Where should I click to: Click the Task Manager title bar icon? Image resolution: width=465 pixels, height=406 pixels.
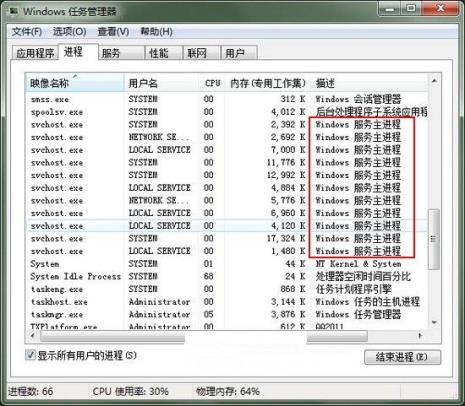click(x=13, y=11)
